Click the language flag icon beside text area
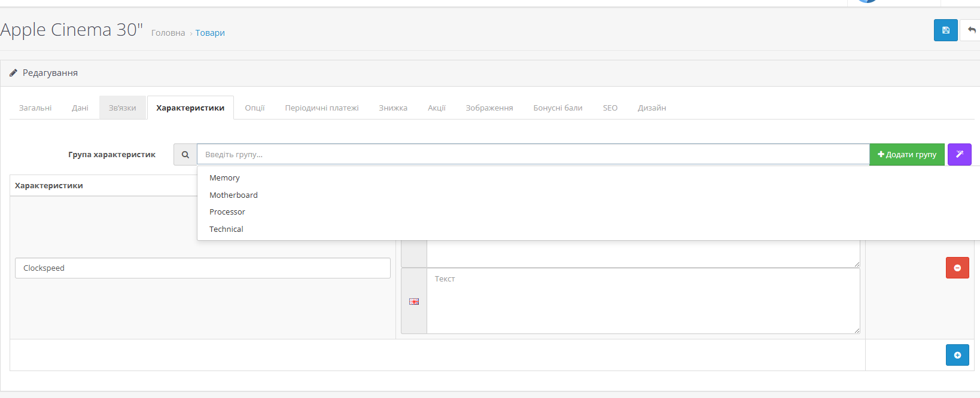The image size is (980, 398). point(414,302)
